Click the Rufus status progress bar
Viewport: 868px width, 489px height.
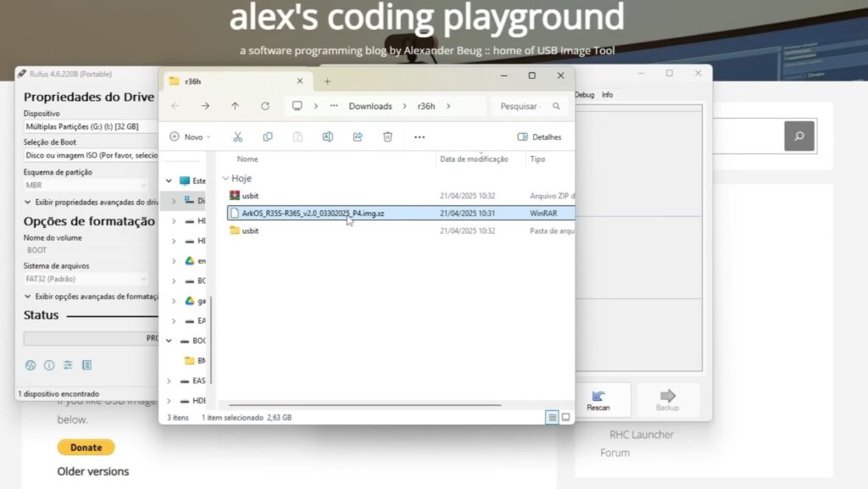(91, 338)
